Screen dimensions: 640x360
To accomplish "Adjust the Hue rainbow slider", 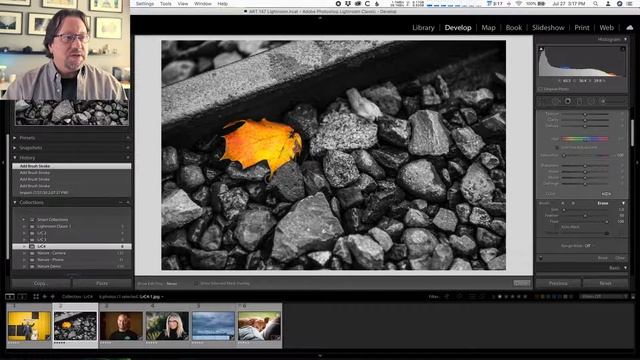I will pyautogui.click(x=584, y=139).
